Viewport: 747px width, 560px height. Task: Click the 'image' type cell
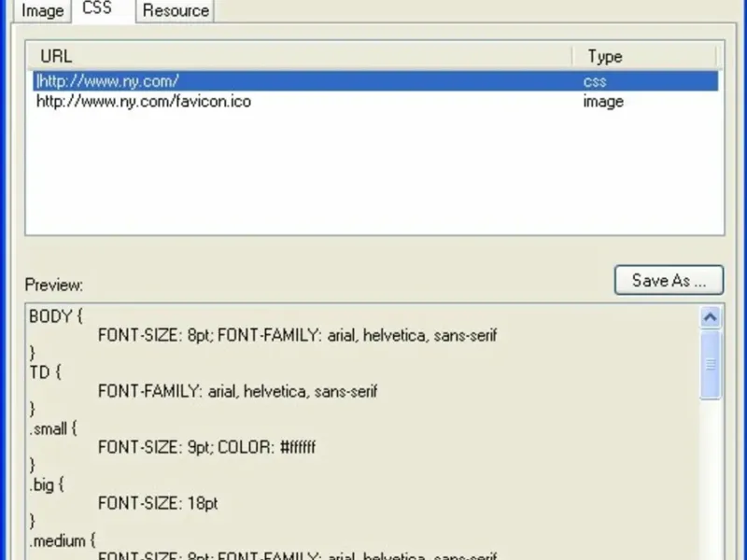point(603,102)
